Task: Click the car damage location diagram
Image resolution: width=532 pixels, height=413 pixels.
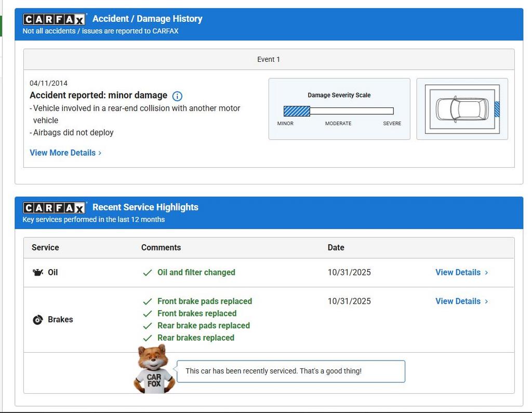Action: pos(462,109)
